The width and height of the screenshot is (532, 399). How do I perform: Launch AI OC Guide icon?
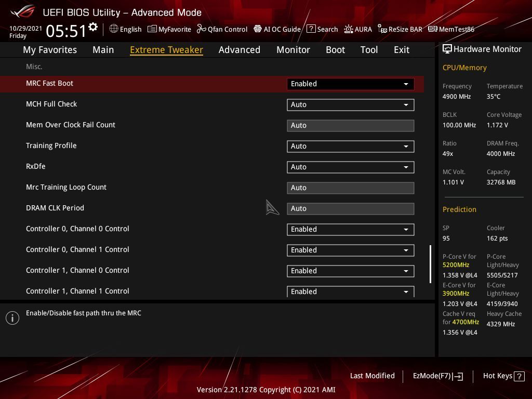[258, 29]
